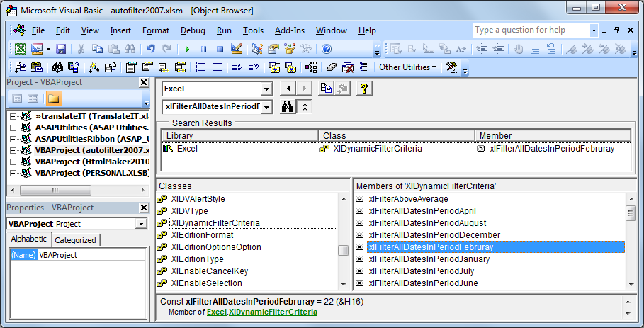Open the Tools menu
Screen dimensions: 644x328
(x=253, y=30)
